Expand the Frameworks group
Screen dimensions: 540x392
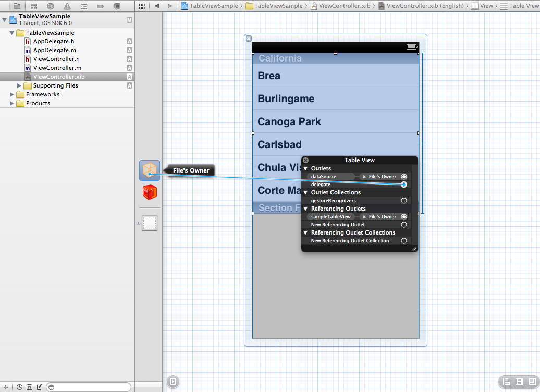(x=11, y=94)
